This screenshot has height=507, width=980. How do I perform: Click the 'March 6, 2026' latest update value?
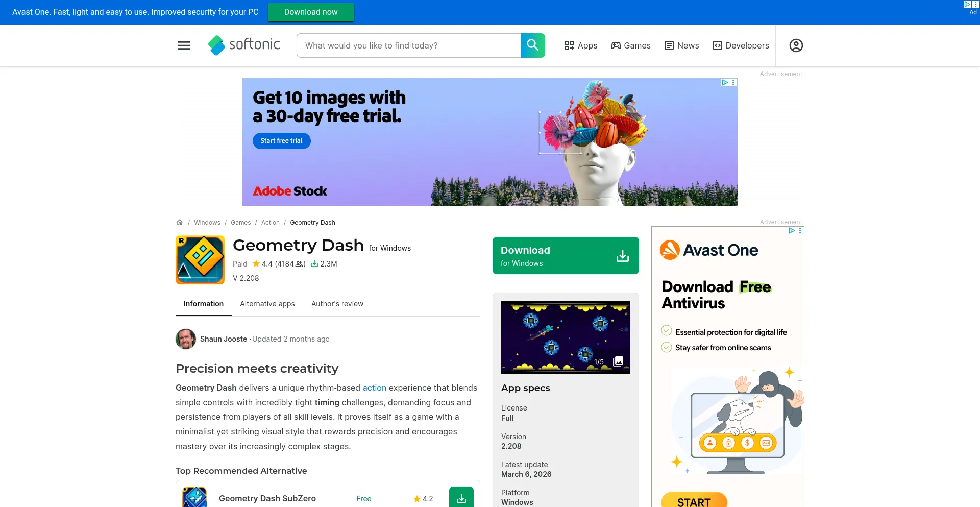point(526,474)
